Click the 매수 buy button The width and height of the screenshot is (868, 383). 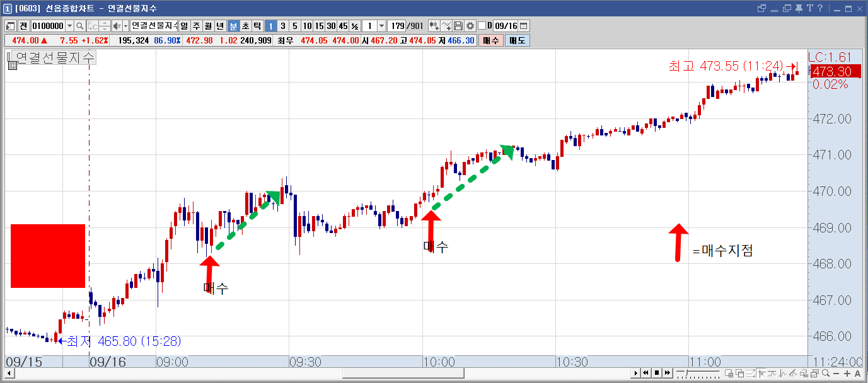(x=491, y=40)
